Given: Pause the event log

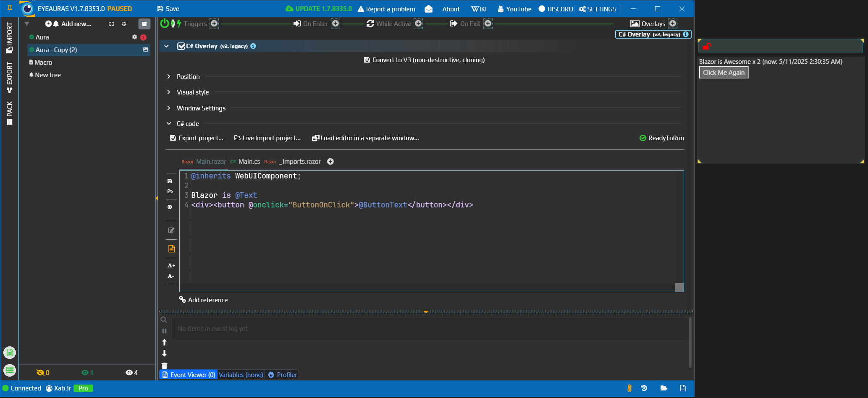Looking at the screenshot, I should point(164,331).
